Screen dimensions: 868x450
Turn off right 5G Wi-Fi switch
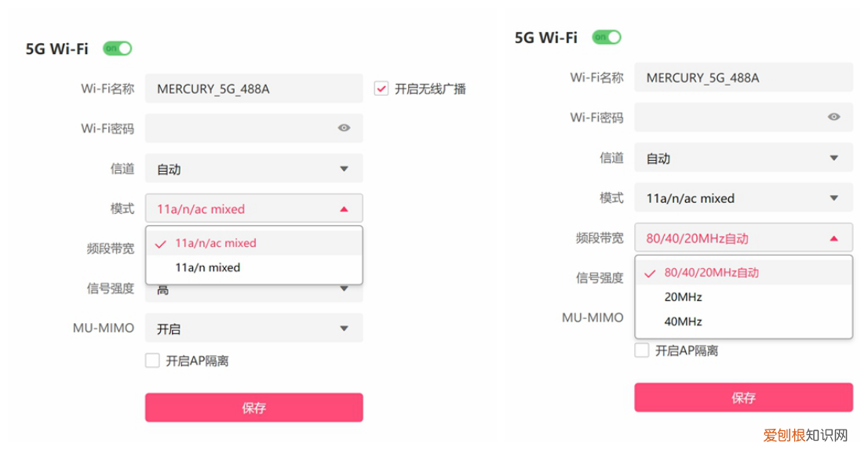click(x=607, y=37)
